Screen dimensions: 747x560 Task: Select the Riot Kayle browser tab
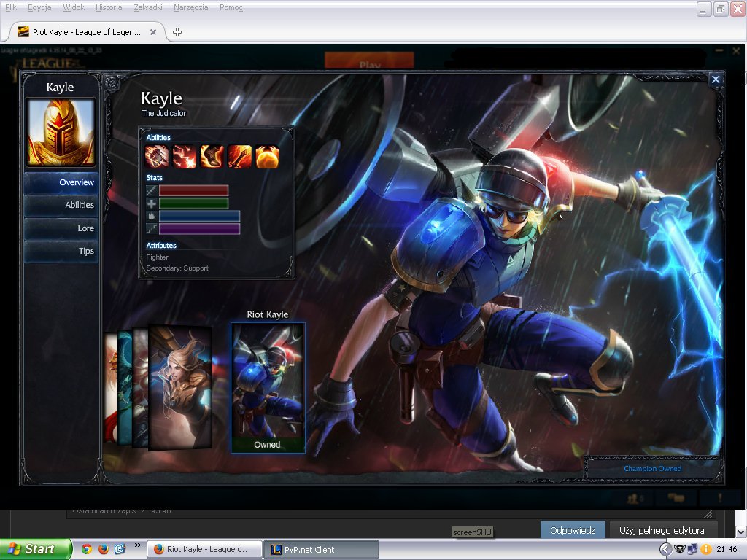coord(88,32)
